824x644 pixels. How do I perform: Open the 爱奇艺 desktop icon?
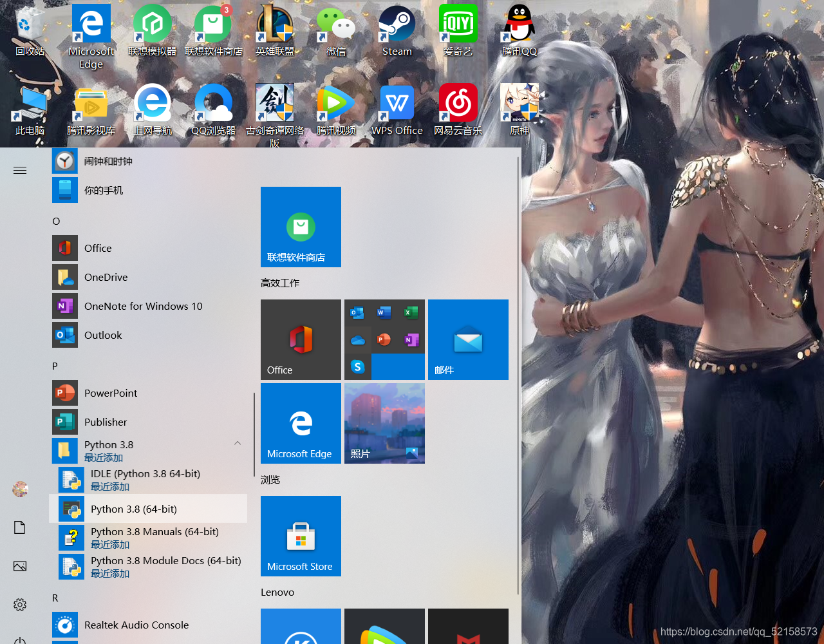(458, 32)
